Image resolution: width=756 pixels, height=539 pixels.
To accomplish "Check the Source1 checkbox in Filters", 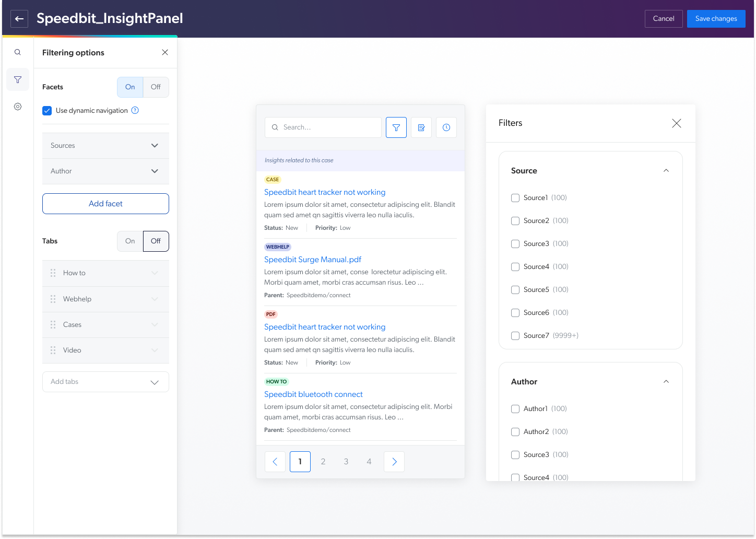I will [x=515, y=197].
